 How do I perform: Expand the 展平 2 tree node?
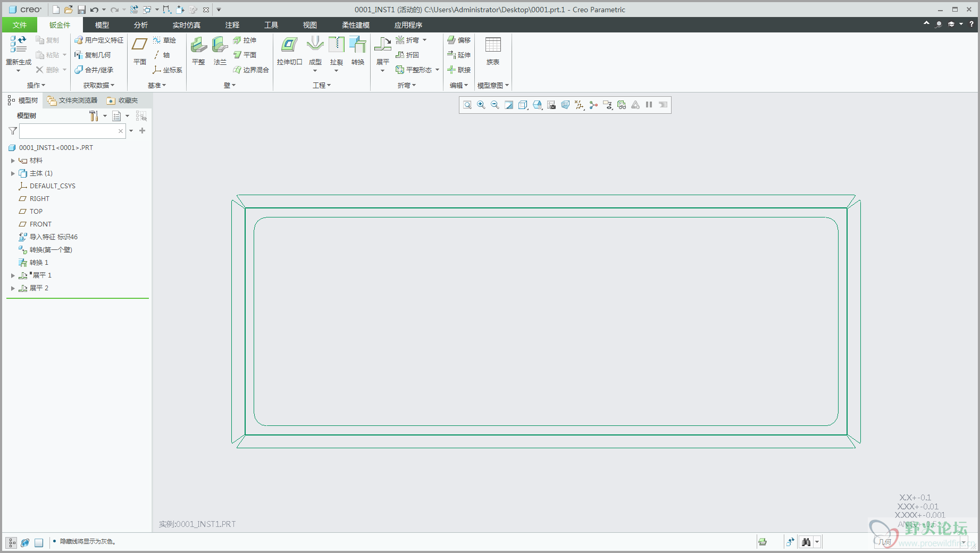pos(13,288)
